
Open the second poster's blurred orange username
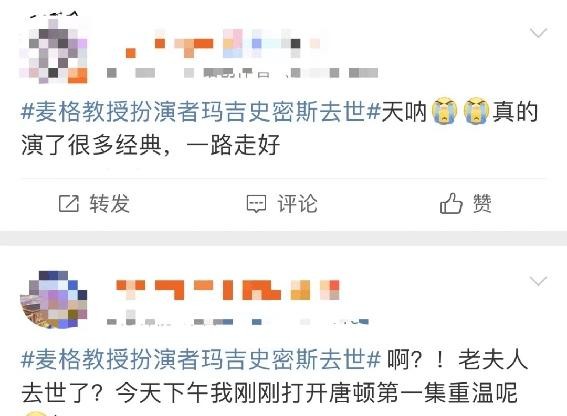227,289
